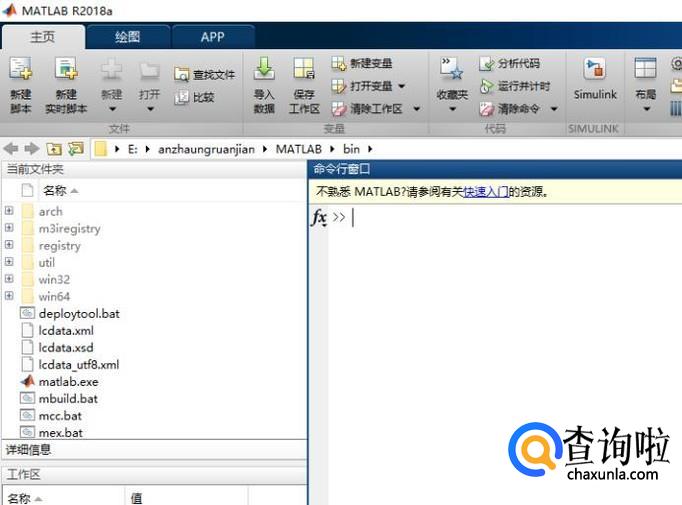Open a file with 打开 folder icon
Image resolution: width=682 pixels, height=505 pixels.
[149, 70]
